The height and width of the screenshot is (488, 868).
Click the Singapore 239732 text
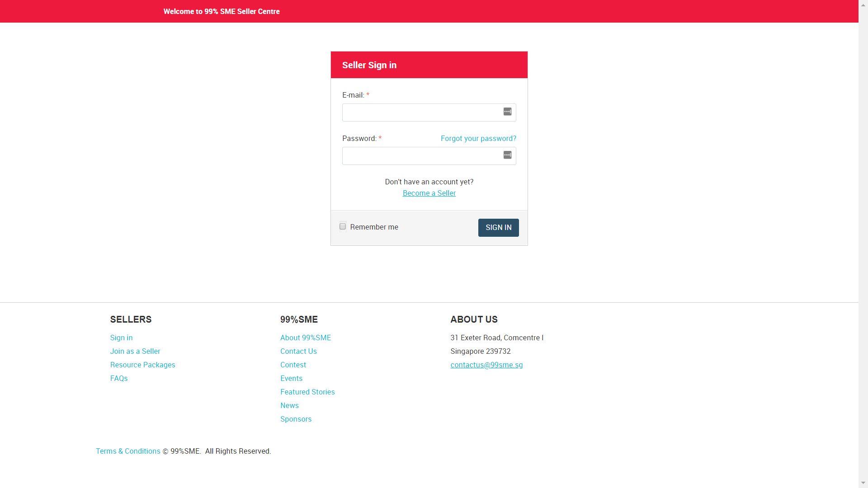pos(480,351)
